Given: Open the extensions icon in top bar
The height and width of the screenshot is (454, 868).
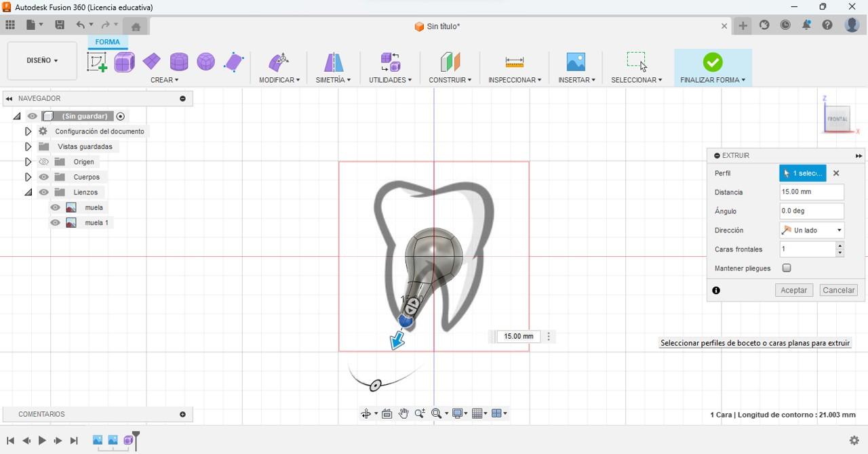Looking at the screenshot, I should 764,25.
